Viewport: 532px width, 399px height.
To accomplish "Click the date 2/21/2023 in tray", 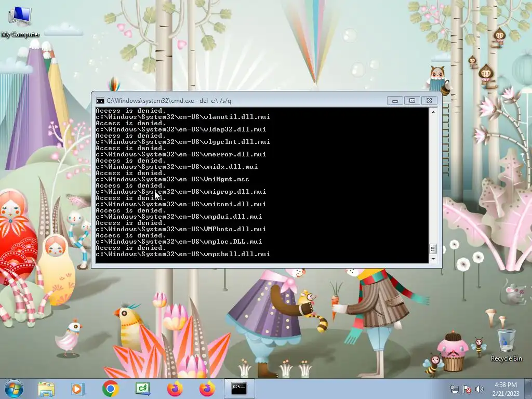I will pyautogui.click(x=506, y=394).
